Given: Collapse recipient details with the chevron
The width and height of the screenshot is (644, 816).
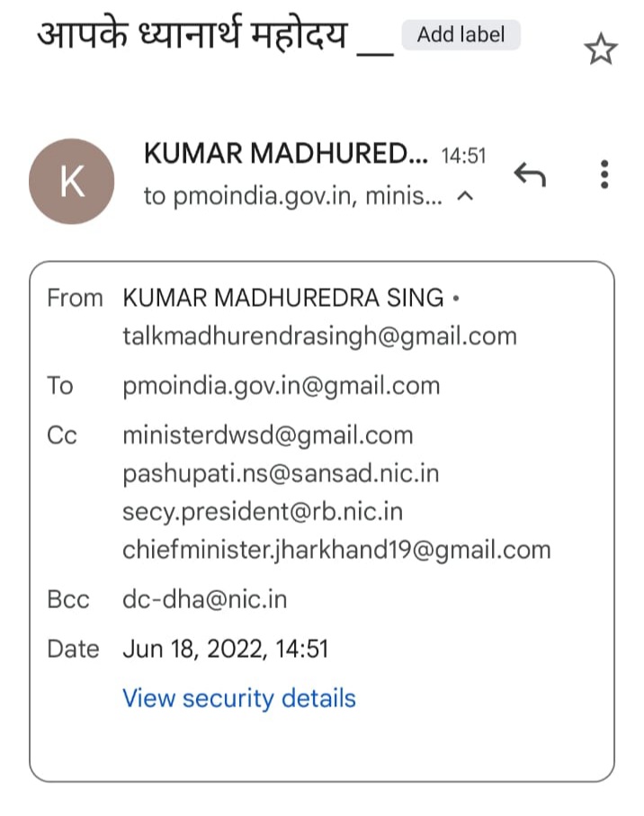Looking at the screenshot, I should [x=465, y=196].
